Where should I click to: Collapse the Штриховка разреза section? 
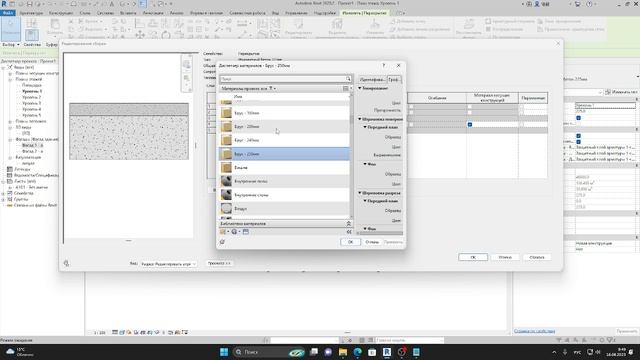coord(360,193)
